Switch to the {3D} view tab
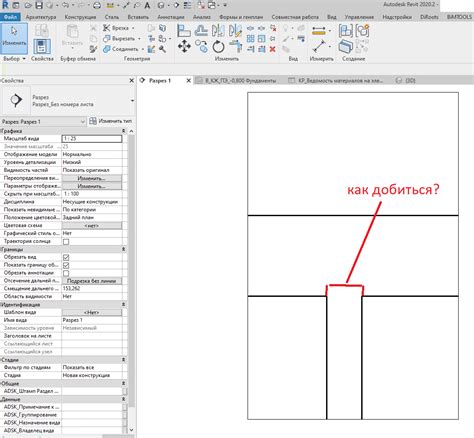Image resolution: width=474 pixels, height=438 pixels. (405, 81)
